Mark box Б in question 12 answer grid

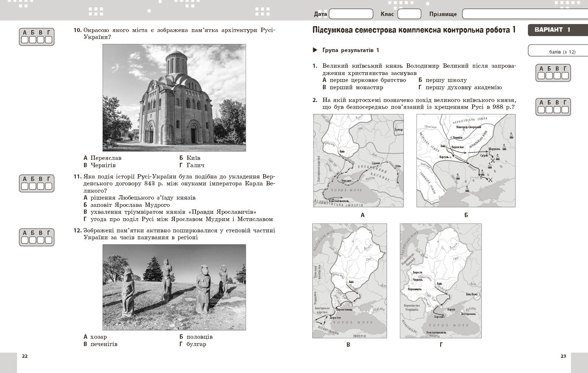(x=33, y=240)
